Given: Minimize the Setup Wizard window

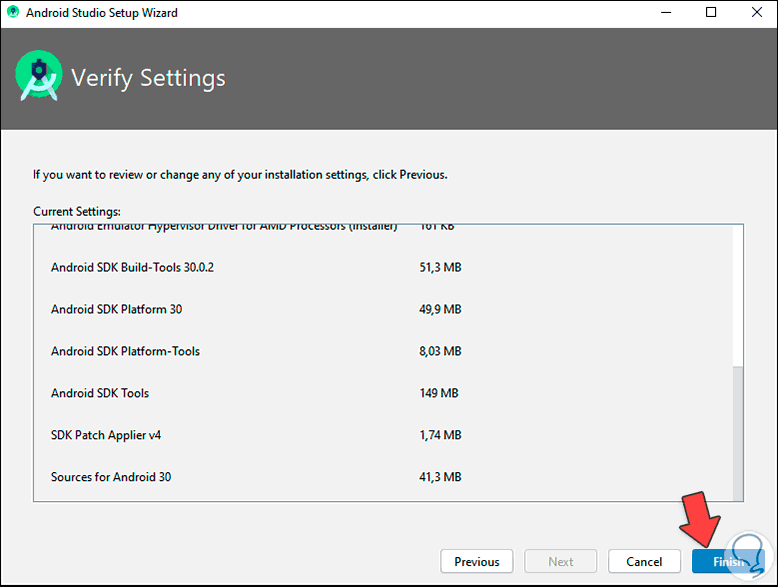Looking at the screenshot, I should (x=665, y=12).
